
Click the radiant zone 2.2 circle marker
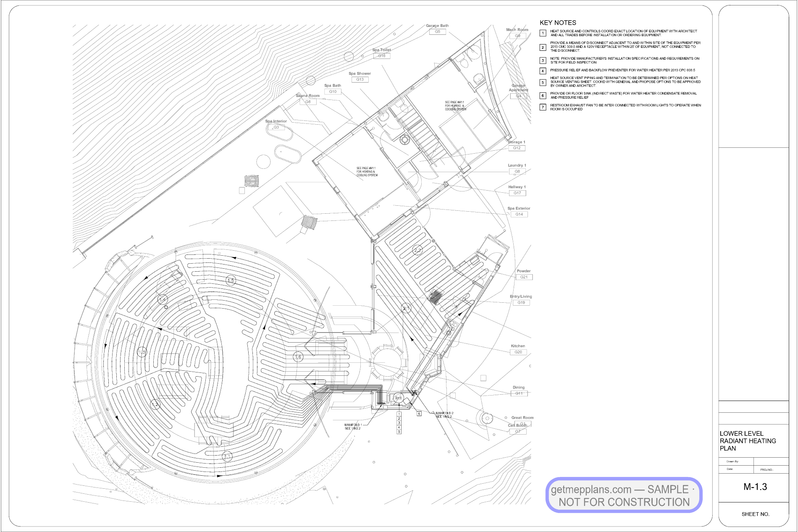pos(417,250)
